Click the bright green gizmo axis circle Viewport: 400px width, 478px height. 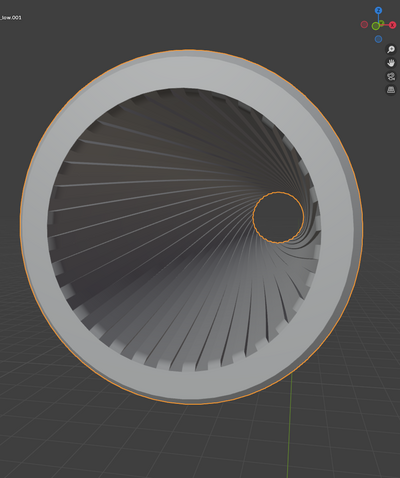point(376,26)
